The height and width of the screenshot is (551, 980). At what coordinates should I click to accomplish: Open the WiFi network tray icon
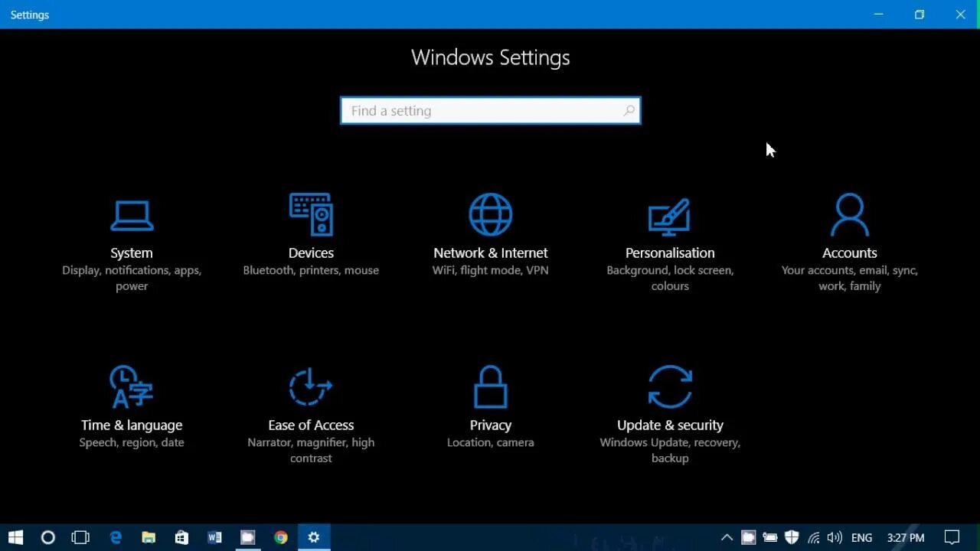click(x=814, y=538)
